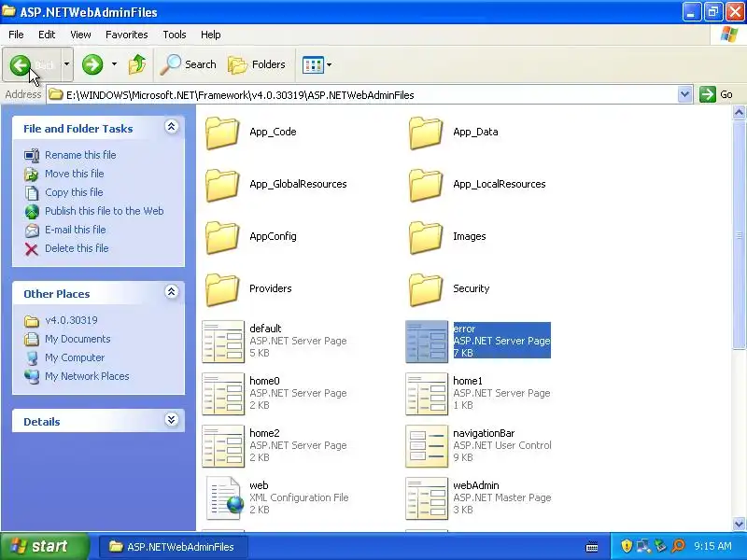Screen dimensions: 747x560
Task: Click the on-screen keyboard taskbar icon
Action: point(592,547)
